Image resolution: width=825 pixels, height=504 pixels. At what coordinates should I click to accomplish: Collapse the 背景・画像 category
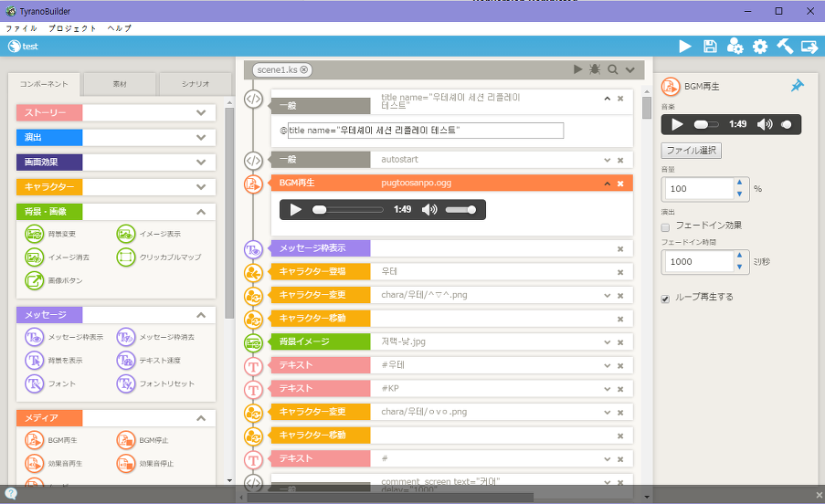point(201,212)
